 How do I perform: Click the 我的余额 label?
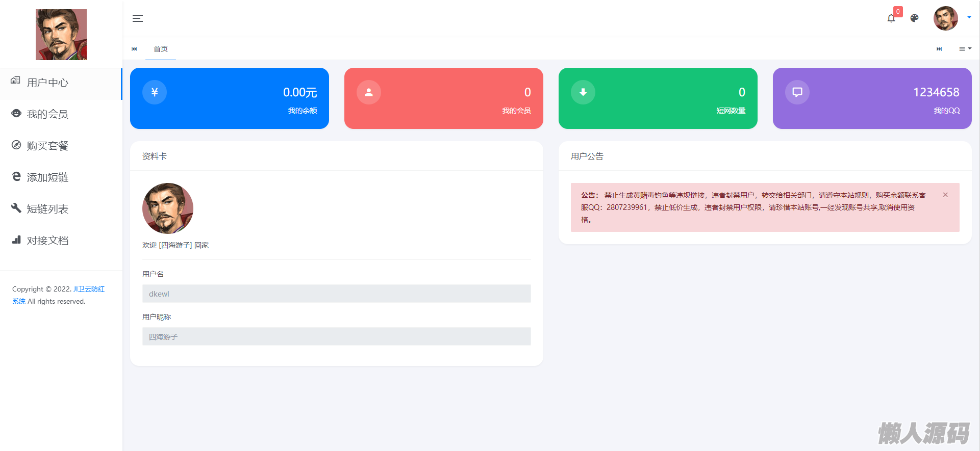[x=303, y=111]
